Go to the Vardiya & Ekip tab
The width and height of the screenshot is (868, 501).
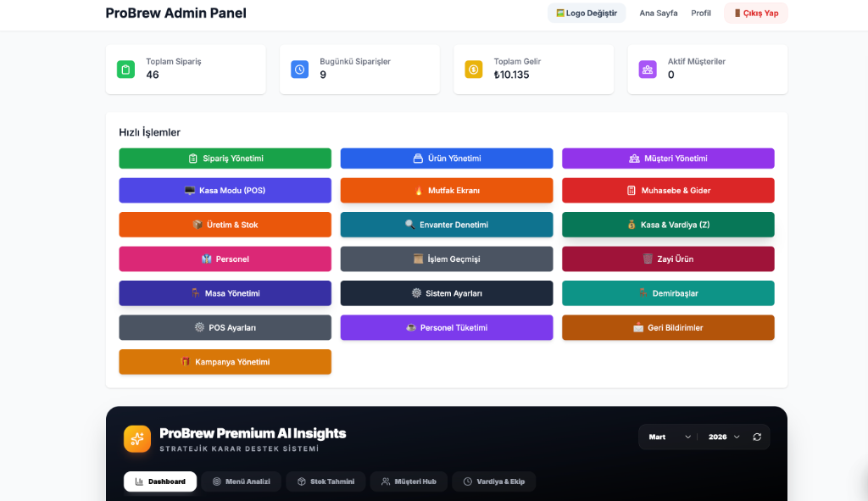pyautogui.click(x=493, y=482)
